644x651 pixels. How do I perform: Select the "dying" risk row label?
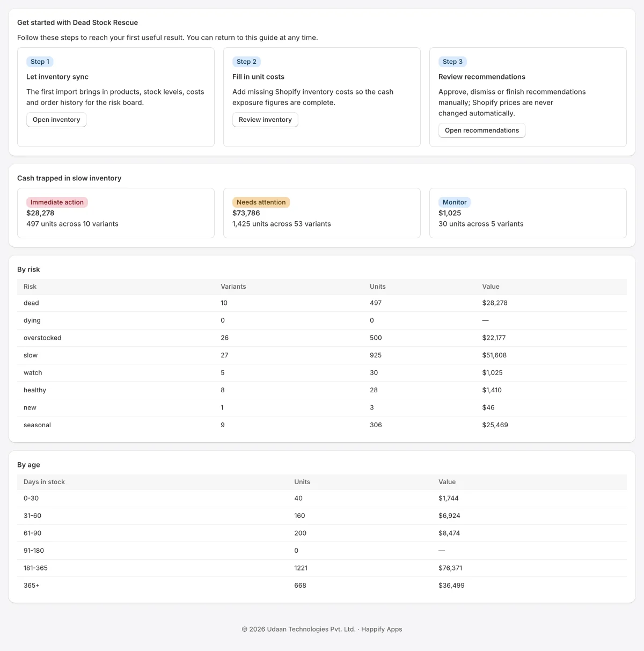(x=32, y=320)
